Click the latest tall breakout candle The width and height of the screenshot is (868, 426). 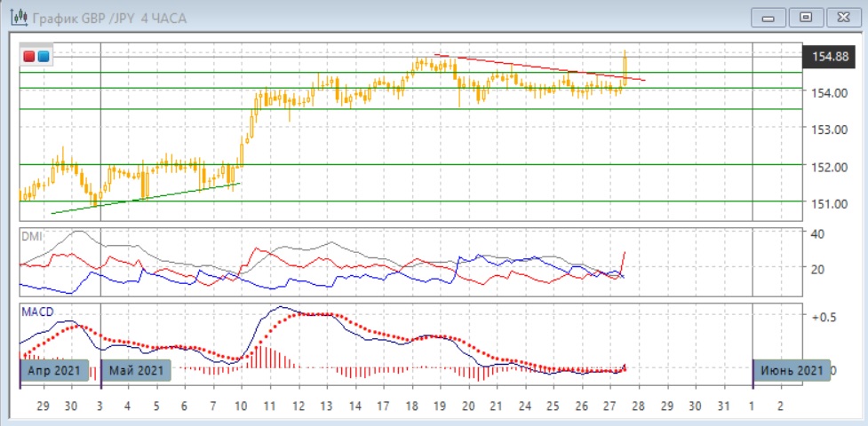[625, 64]
